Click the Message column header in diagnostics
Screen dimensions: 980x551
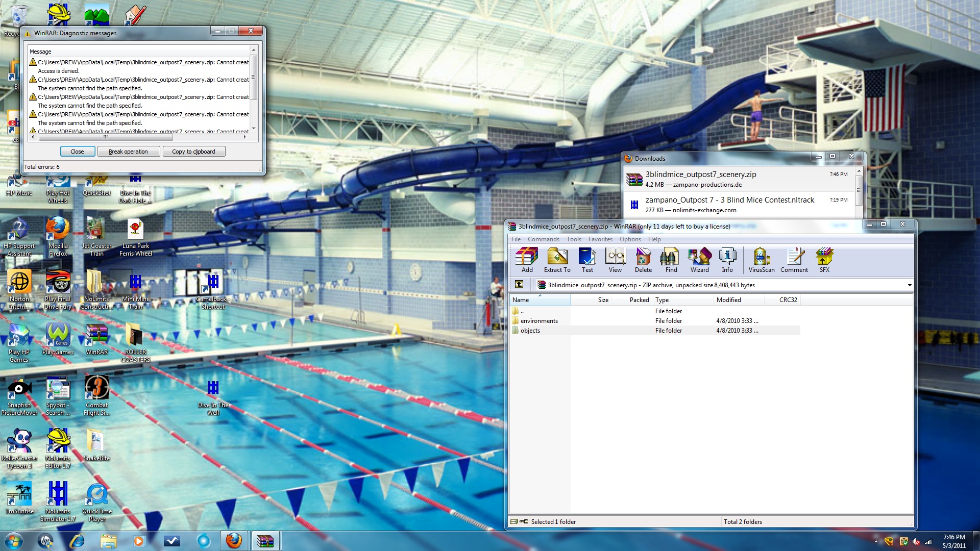click(139, 51)
